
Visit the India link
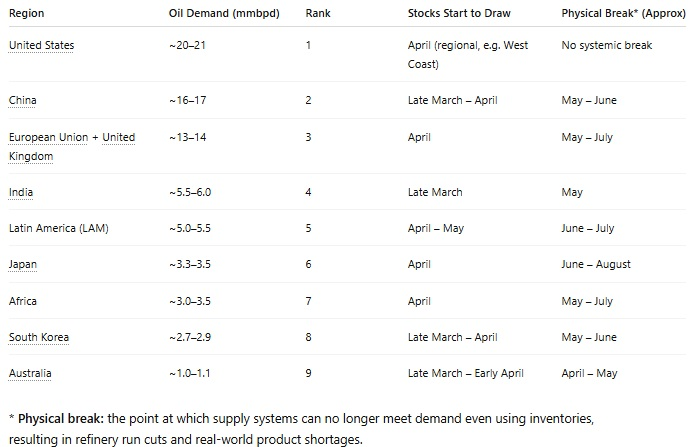coord(21,192)
